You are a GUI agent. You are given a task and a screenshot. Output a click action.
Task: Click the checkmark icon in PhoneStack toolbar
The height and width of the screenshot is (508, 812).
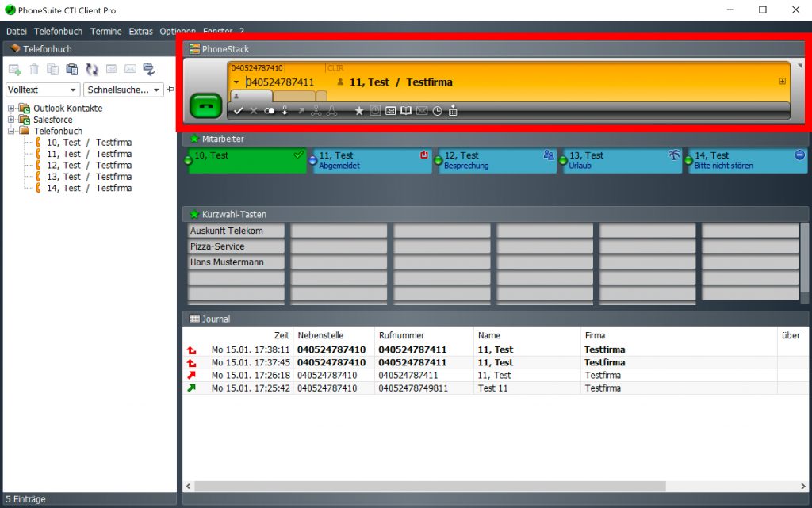(x=239, y=111)
